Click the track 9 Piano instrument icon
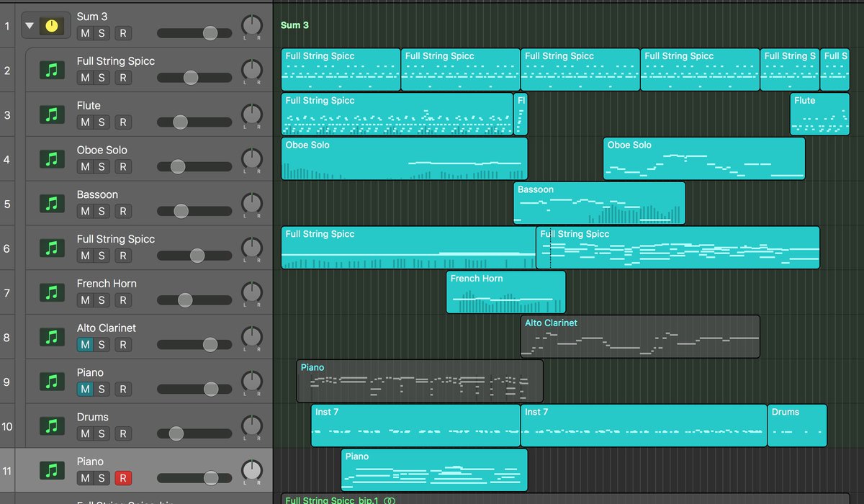 52,382
